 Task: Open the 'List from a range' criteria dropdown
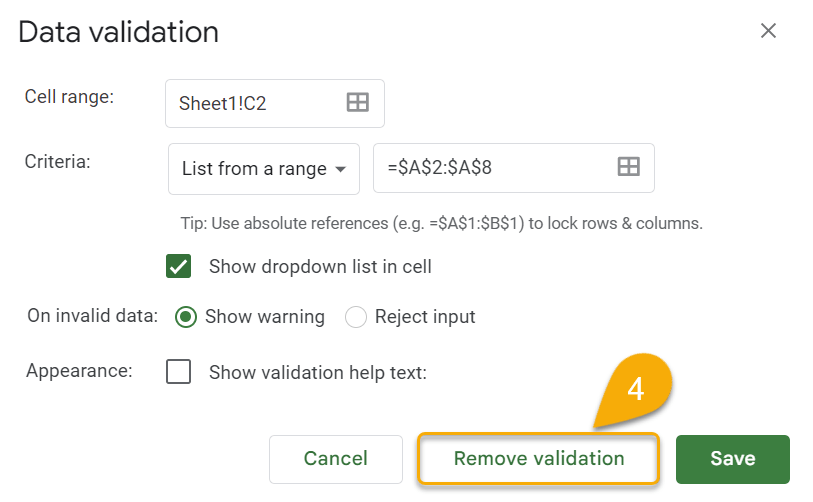[x=263, y=169]
